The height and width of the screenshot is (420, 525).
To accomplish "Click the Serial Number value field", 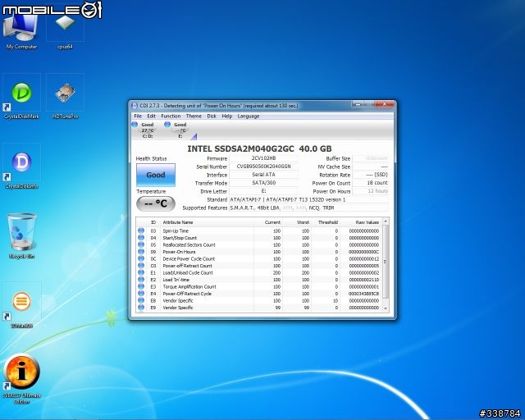I will [x=264, y=167].
